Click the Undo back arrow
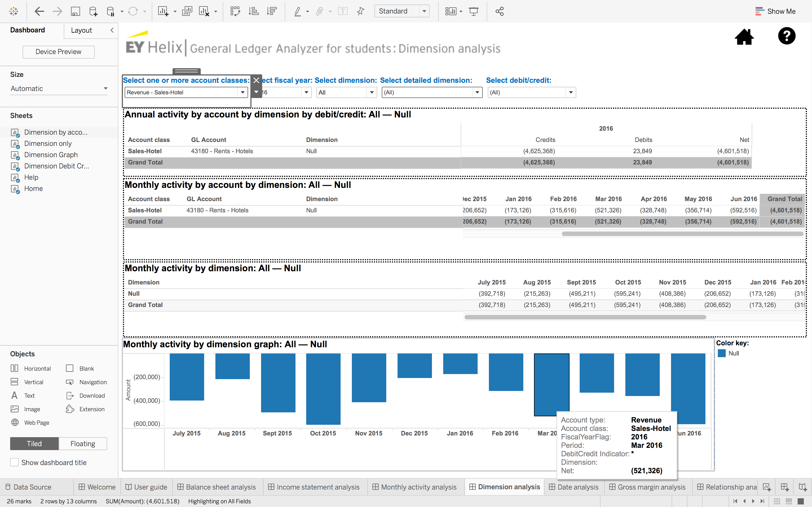Image resolution: width=812 pixels, height=507 pixels. (39, 11)
